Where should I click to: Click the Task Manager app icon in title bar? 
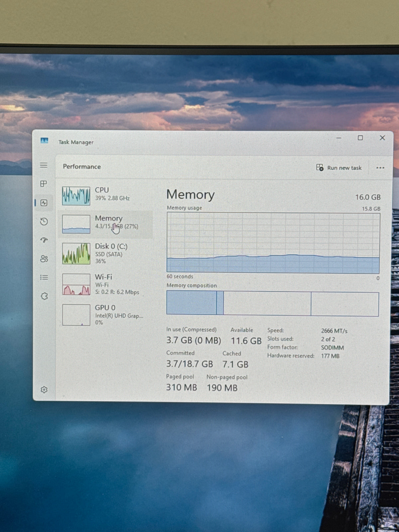pos(44,141)
